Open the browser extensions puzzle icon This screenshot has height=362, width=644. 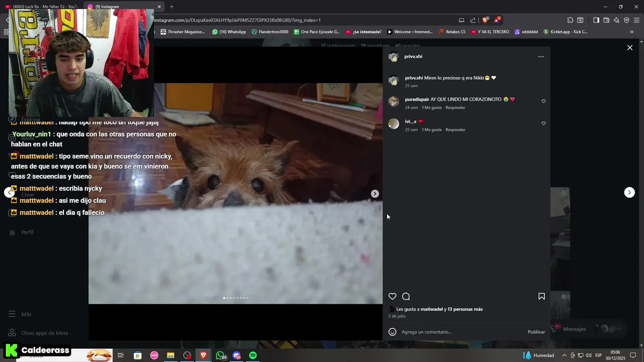point(570,20)
